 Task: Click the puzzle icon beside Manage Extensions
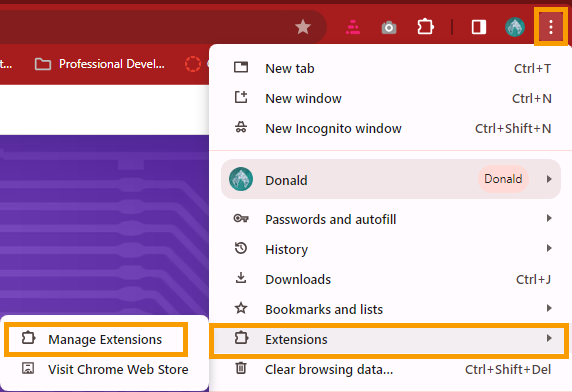[28, 338]
